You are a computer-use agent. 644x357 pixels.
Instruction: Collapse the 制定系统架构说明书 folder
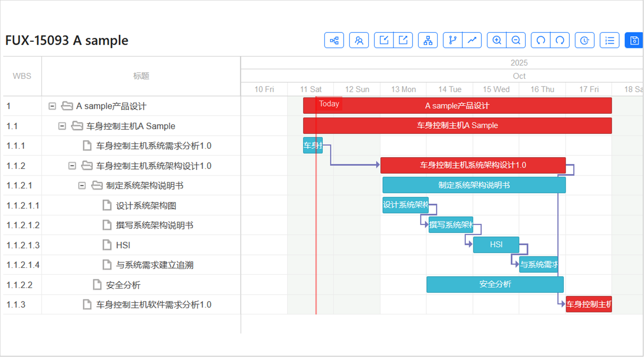(82, 185)
